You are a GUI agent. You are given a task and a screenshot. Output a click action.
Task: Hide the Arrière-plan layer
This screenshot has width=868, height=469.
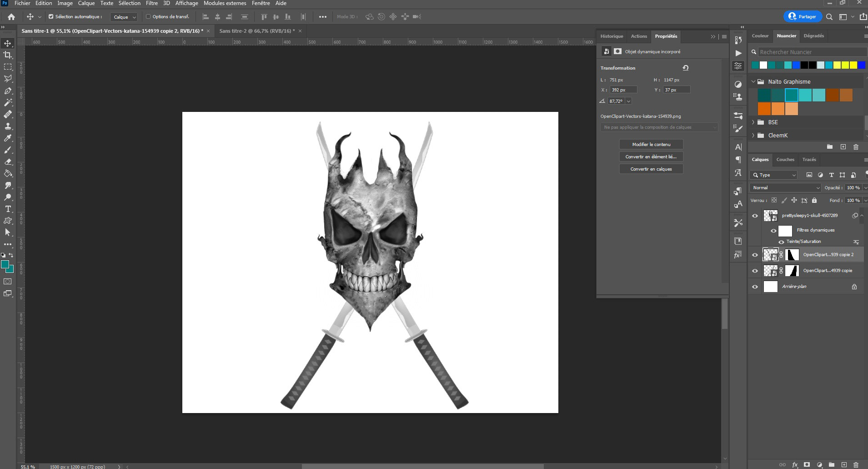coord(755,287)
